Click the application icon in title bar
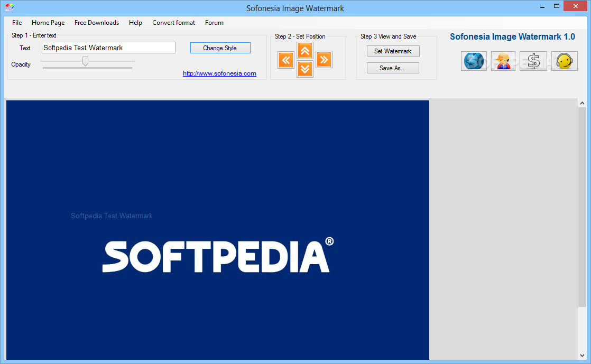The image size is (591, 364). tap(10, 7)
